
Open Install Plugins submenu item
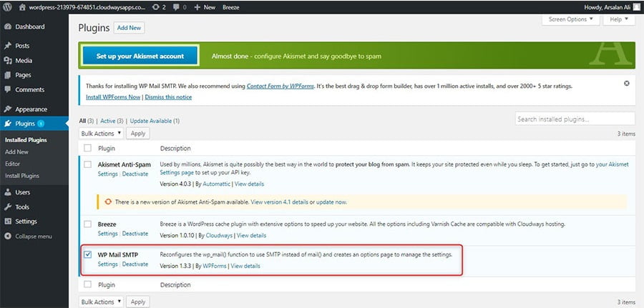point(22,176)
